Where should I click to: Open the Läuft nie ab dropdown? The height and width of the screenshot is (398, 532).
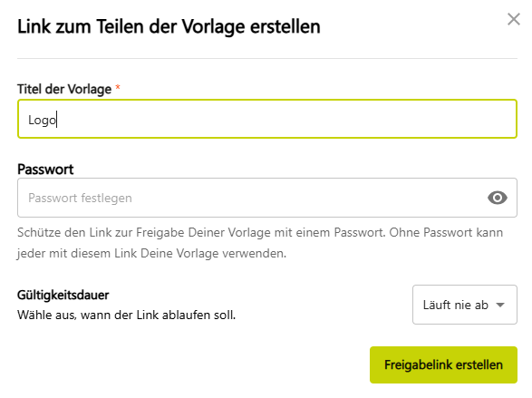[465, 305]
